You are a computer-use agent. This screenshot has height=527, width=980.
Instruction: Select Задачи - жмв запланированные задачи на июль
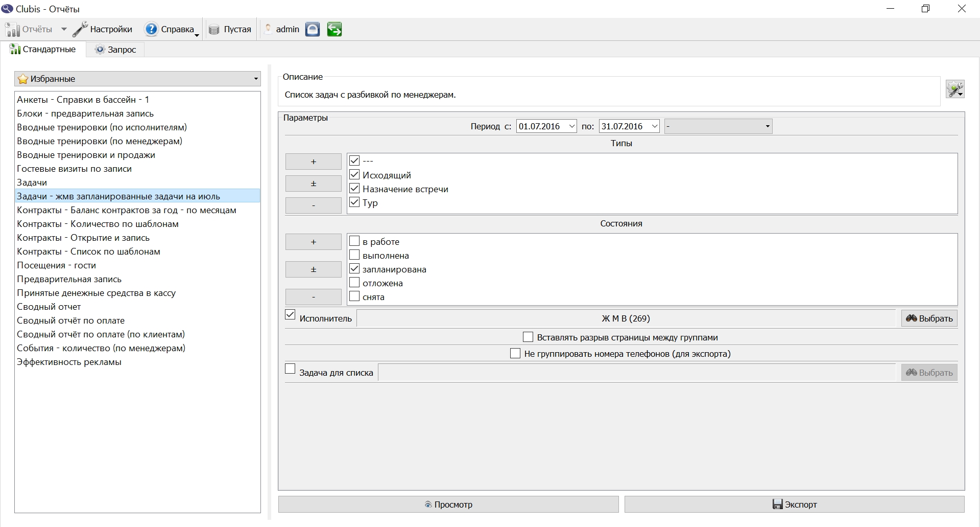pos(137,196)
